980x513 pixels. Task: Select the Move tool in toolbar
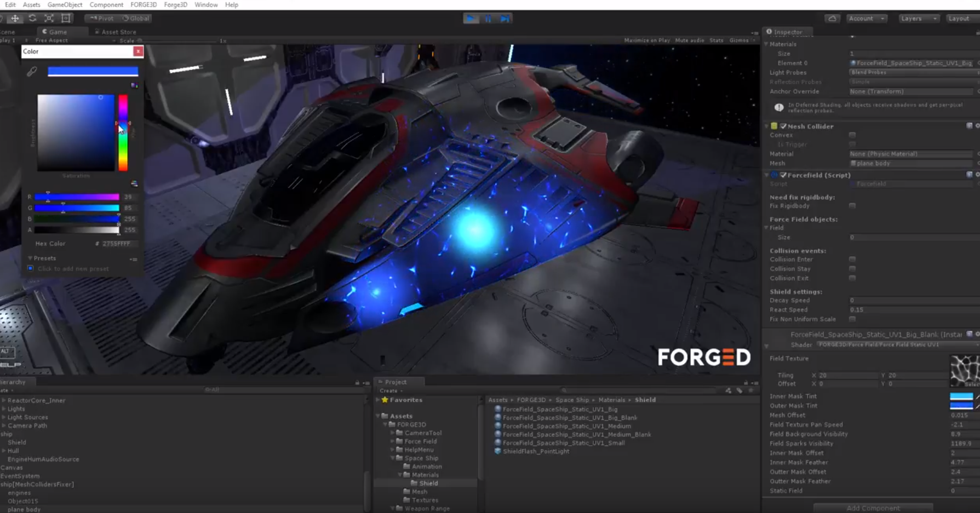pos(15,18)
